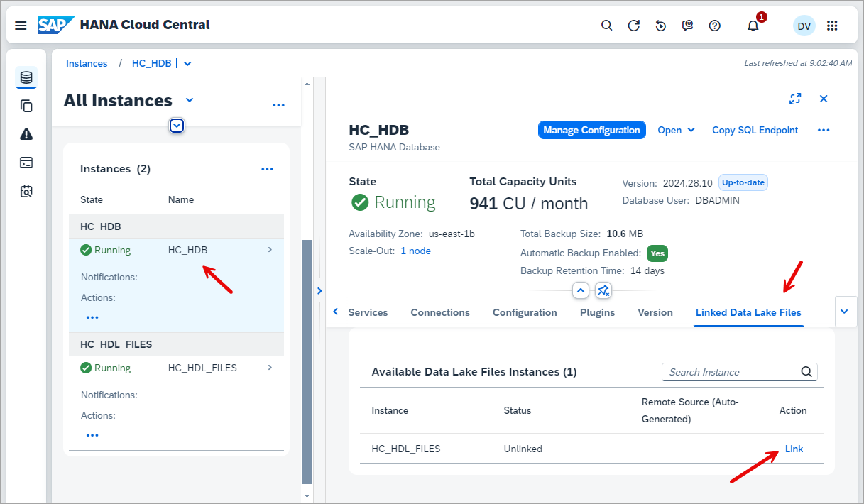Toggle side panel with splitter arrow
The height and width of the screenshot is (504, 864).
319,290
